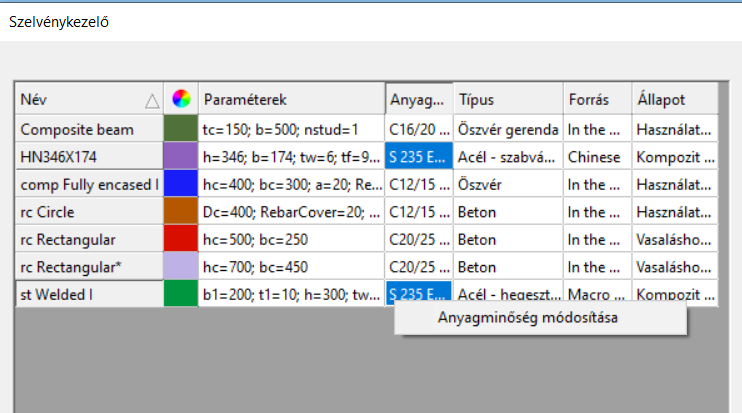Click the lavender rc Rectangular* color swatch
The height and width of the screenshot is (413, 742).
tap(181, 266)
